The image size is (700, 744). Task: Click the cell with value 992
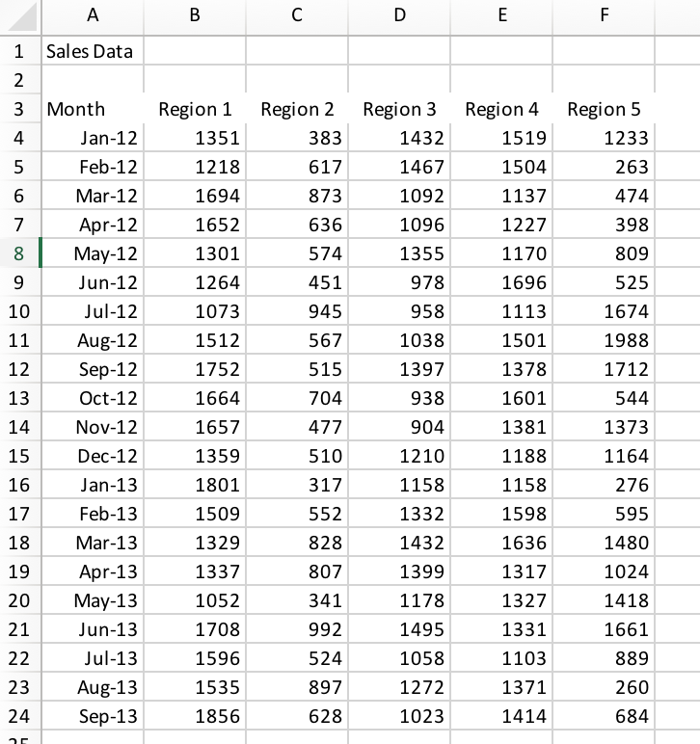tap(297, 629)
